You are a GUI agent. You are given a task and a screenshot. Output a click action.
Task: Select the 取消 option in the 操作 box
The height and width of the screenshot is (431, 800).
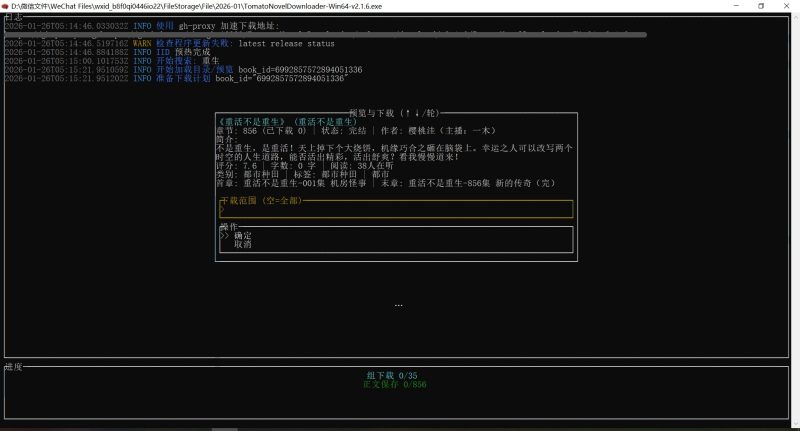click(242, 244)
